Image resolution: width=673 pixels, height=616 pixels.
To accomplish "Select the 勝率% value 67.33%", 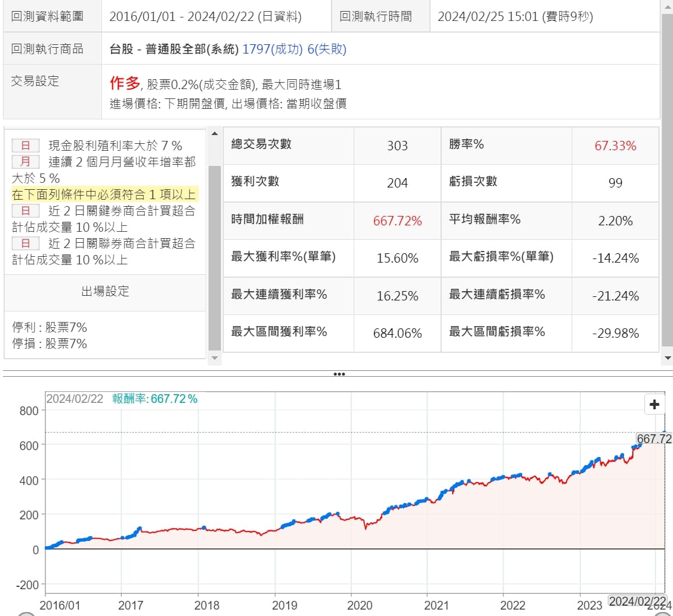I will click(x=615, y=146).
